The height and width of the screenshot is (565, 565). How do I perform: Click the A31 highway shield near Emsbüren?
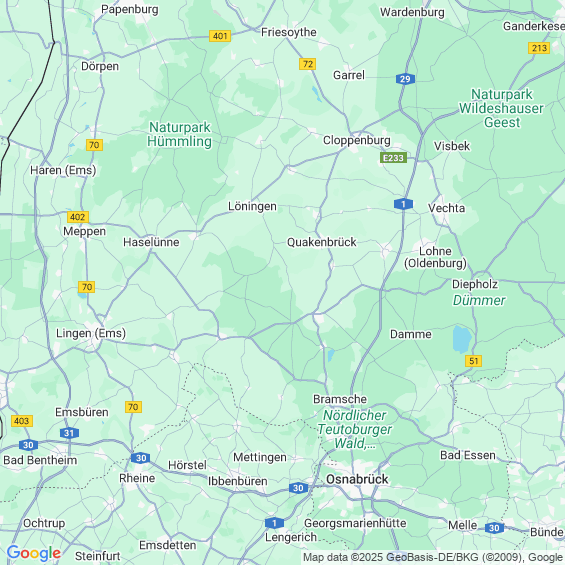69,433
